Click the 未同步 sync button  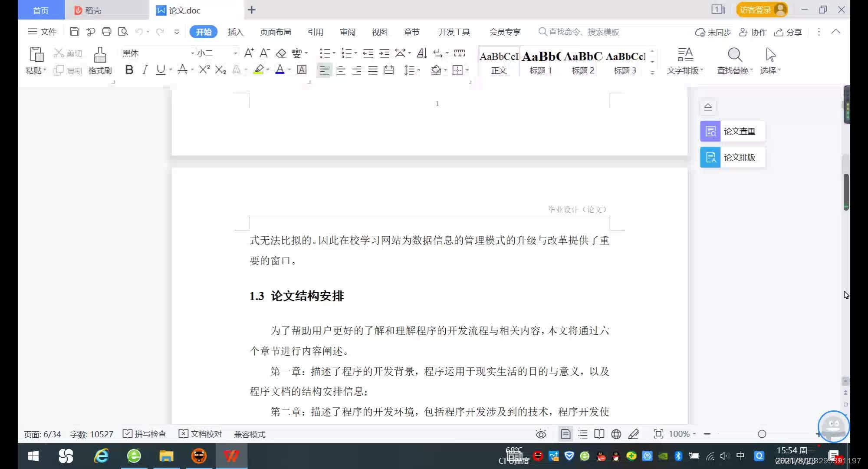pos(713,32)
